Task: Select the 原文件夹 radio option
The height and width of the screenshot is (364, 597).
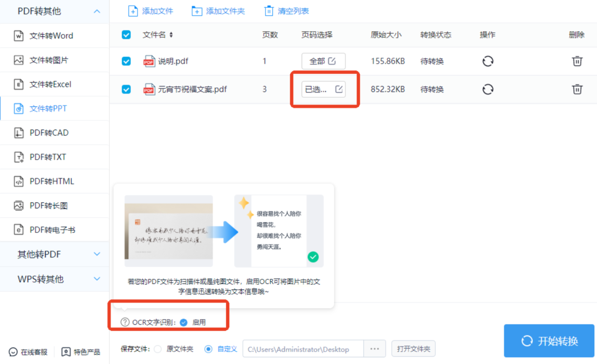Action: [x=158, y=349]
